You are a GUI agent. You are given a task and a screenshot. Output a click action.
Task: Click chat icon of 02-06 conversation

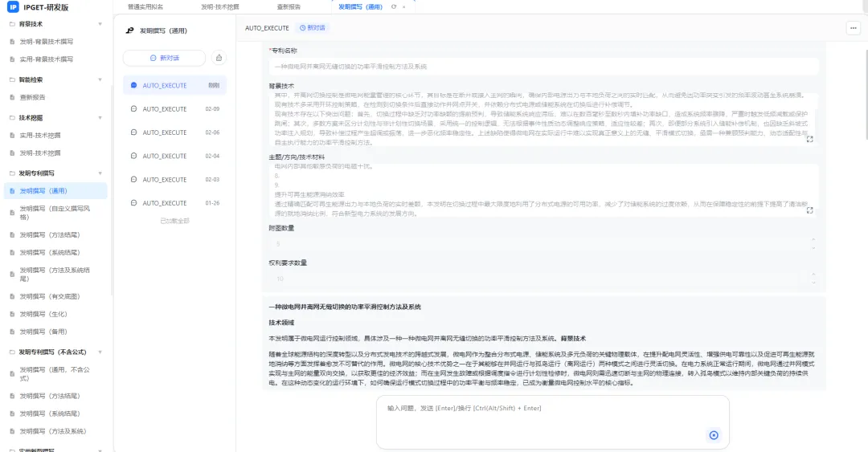(x=133, y=132)
